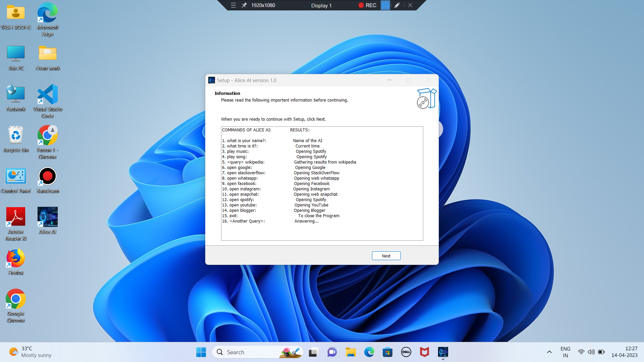644x362 pixels.
Task: Open the Bandicam hamburger menu
Action: click(233, 5)
